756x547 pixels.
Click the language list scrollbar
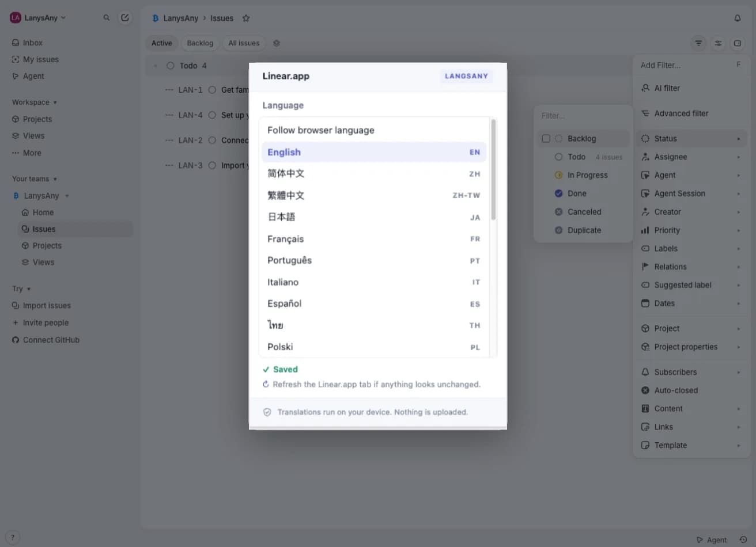pyautogui.click(x=493, y=170)
